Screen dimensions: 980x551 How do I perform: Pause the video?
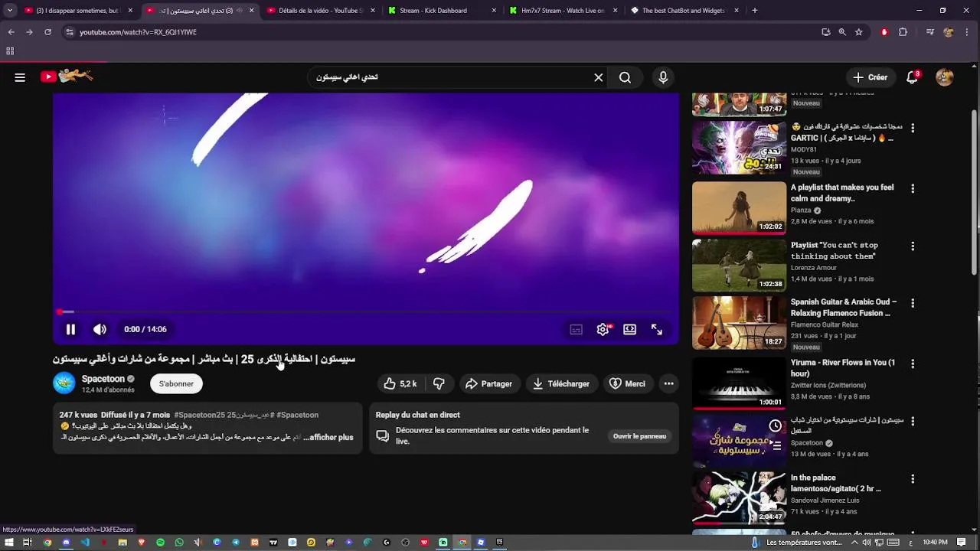[70, 329]
